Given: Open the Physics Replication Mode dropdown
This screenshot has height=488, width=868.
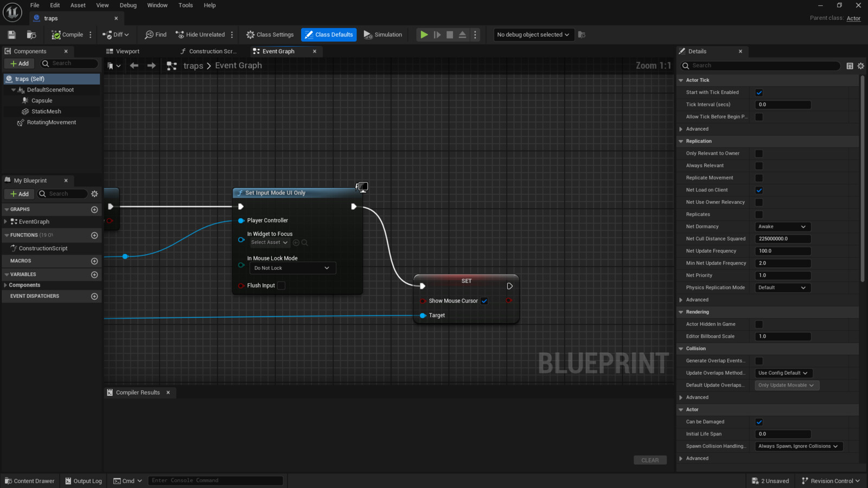Looking at the screenshot, I should point(782,288).
